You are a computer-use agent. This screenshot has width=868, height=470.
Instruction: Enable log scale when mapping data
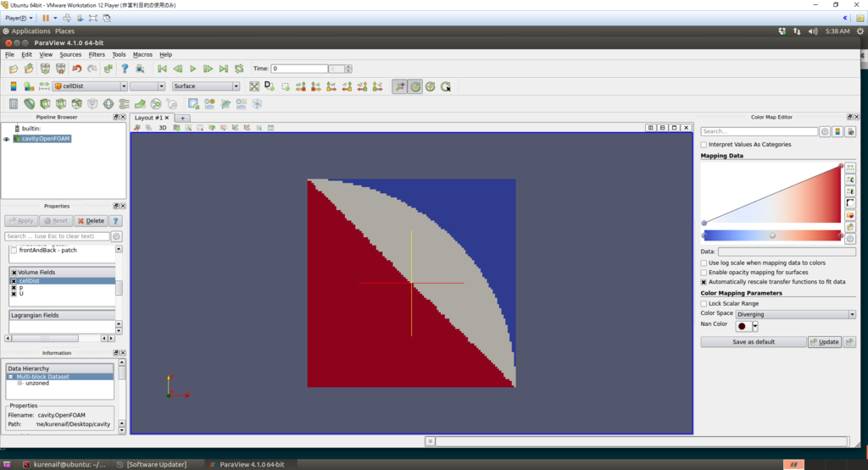tap(704, 263)
